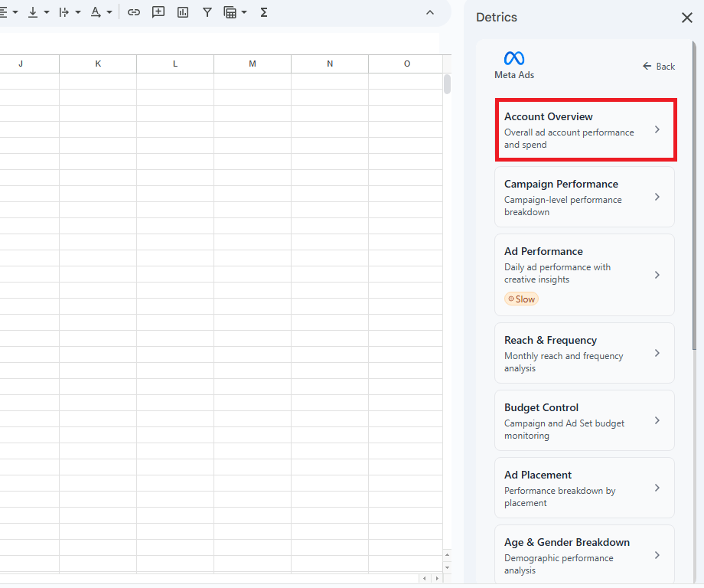Select column L header
Image resolution: width=704 pixels, height=588 pixels.
pyautogui.click(x=175, y=64)
